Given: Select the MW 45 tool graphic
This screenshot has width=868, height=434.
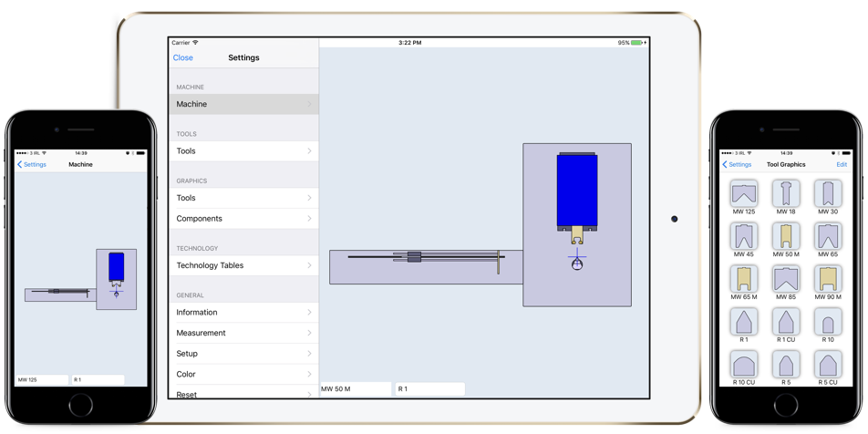Looking at the screenshot, I should 743,236.
